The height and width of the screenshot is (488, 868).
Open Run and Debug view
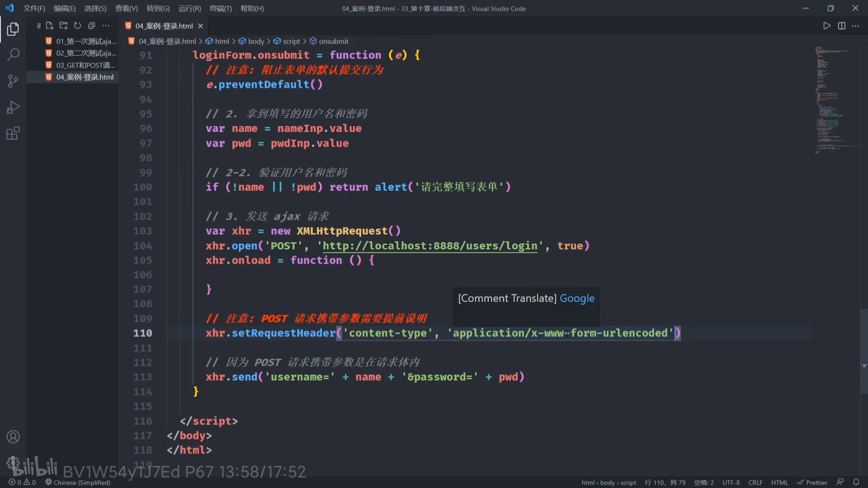click(13, 108)
